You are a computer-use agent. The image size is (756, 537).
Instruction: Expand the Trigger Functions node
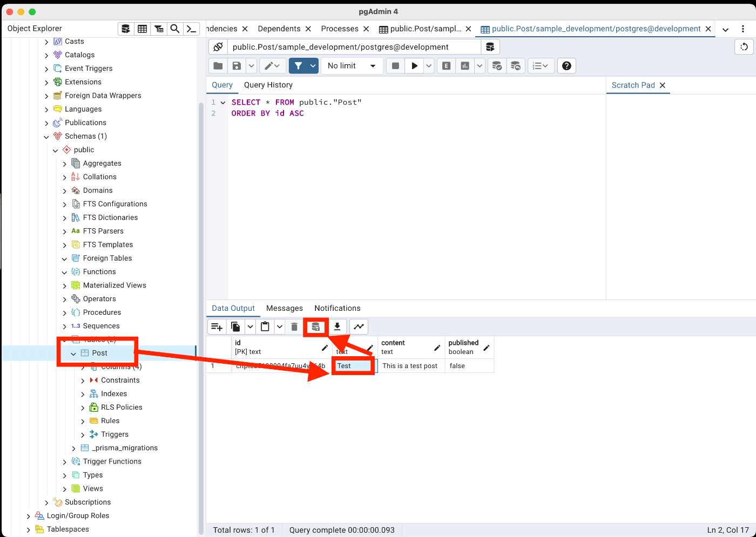tap(65, 461)
